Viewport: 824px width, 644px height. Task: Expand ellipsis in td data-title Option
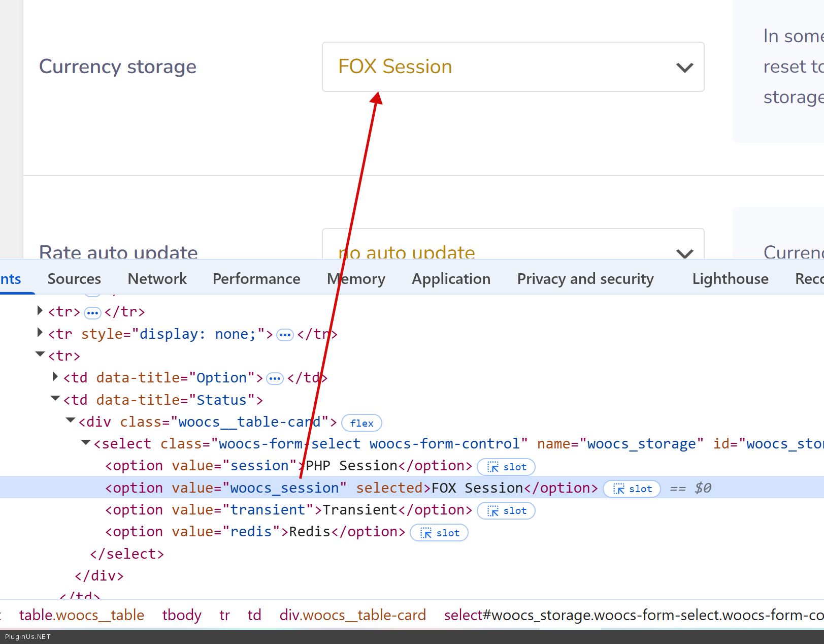click(x=275, y=378)
